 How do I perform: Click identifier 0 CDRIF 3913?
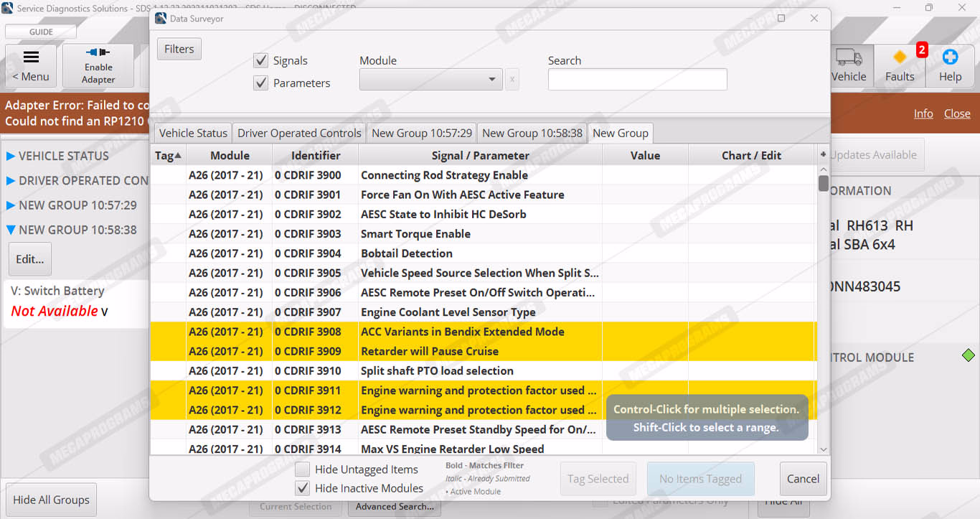pos(308,429)
